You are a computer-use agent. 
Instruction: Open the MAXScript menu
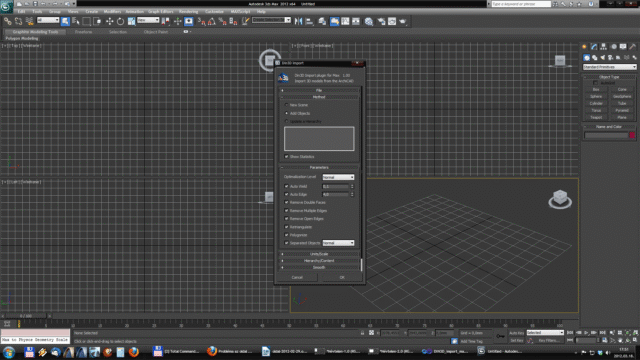pyautogui.click(x=240, y=12)
